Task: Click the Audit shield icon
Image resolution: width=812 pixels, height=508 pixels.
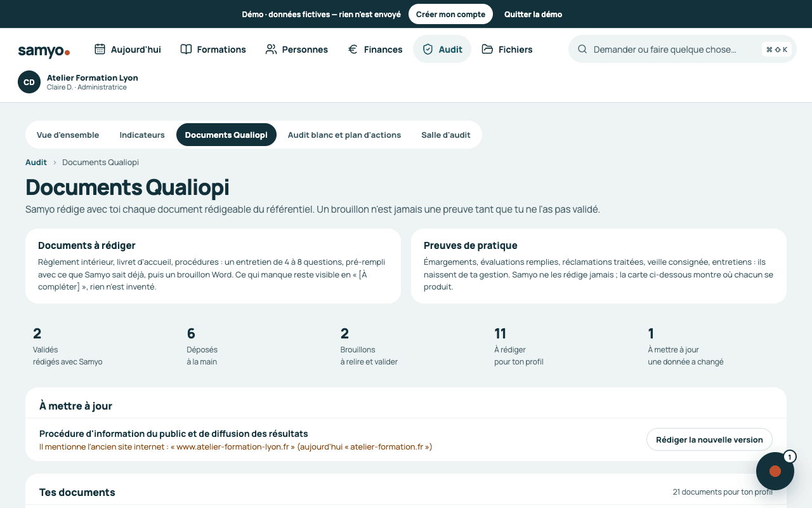Action: pyautogui.click(x=428, y=49)
